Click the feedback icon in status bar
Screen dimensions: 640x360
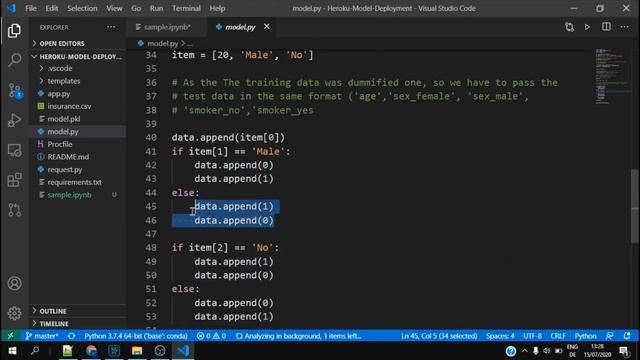coord(609,336)
